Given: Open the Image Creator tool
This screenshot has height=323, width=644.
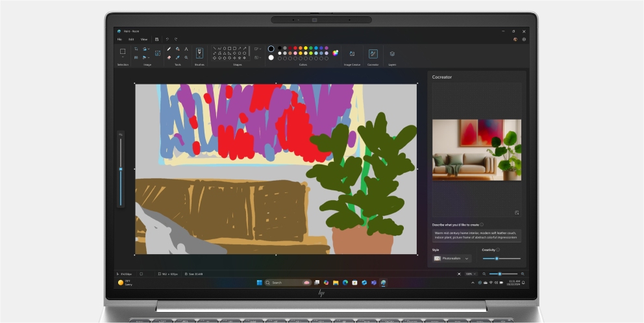Looking at the screenshot, I should tap(352, 54).
